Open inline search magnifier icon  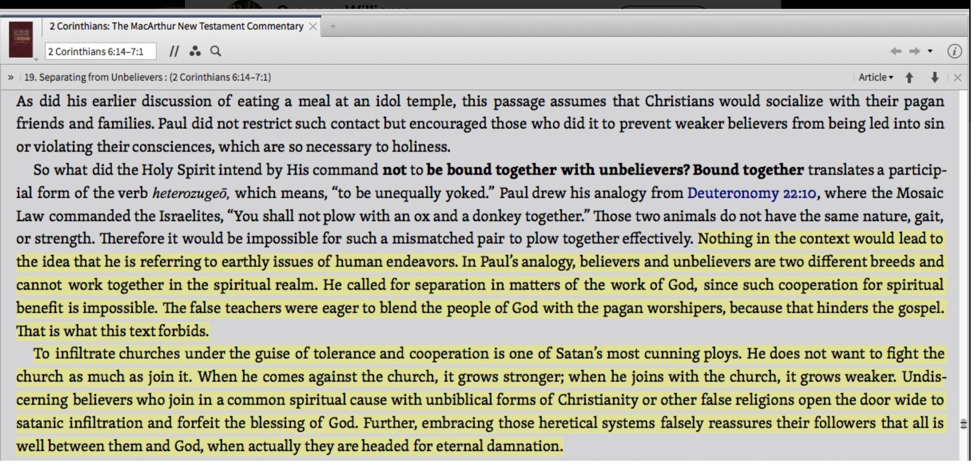tap(215, 51)
